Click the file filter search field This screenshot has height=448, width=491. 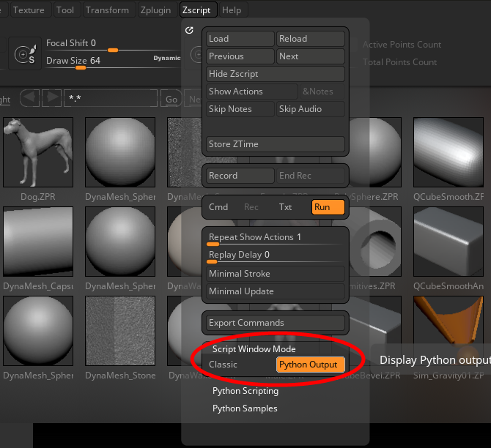[x=110, y=98]
